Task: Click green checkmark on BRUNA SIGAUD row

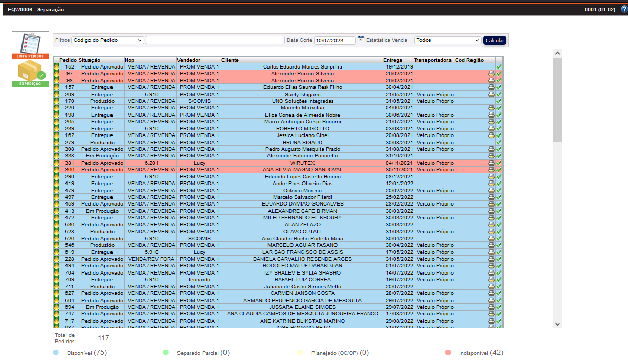Action: [x=499, y=142]
